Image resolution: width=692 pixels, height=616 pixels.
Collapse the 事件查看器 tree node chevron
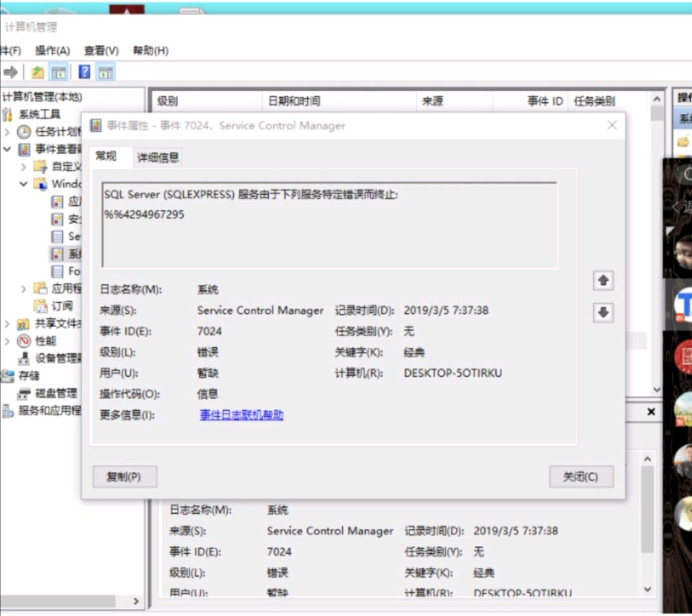pyautogui.click(x=7, y=149)
